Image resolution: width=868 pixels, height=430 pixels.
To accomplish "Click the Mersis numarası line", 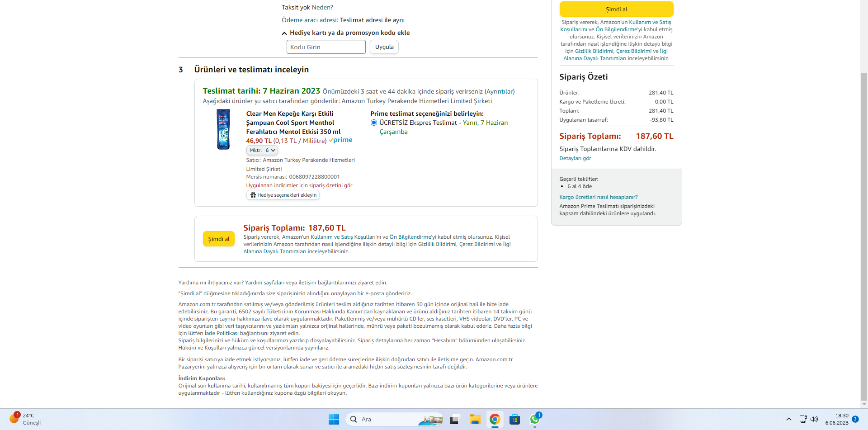I will pyautogui.click(x=293, y=177).
